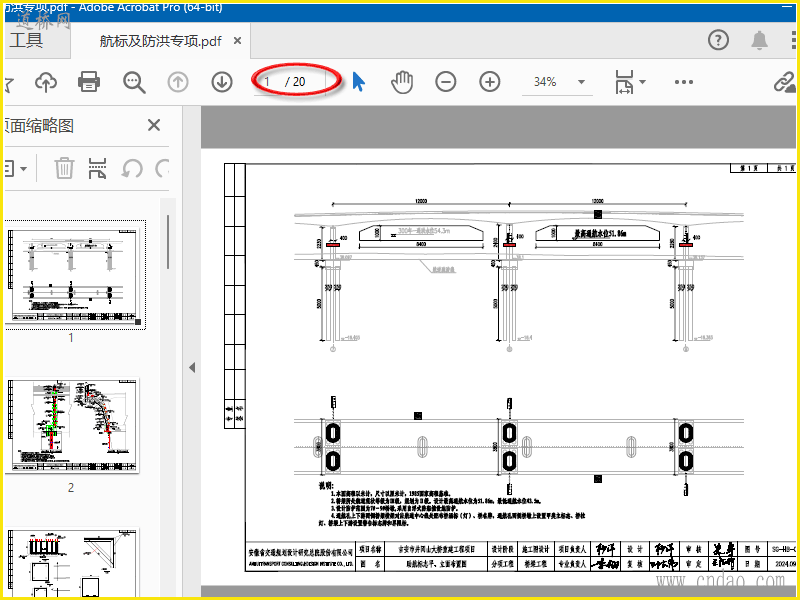Viewport: 800px width, 600px height.
Task: Switch to the 工具 tab
Action: tap(26, 41)
